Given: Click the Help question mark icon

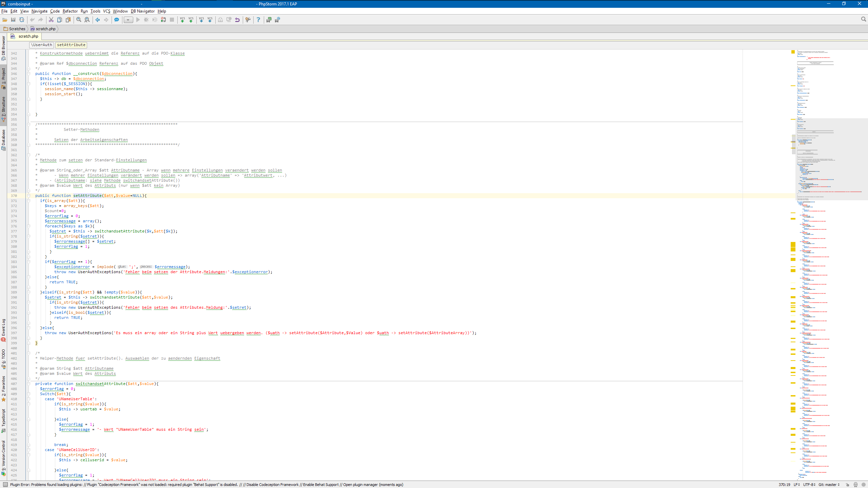Looking at the screenshot, I should (258, 20).
